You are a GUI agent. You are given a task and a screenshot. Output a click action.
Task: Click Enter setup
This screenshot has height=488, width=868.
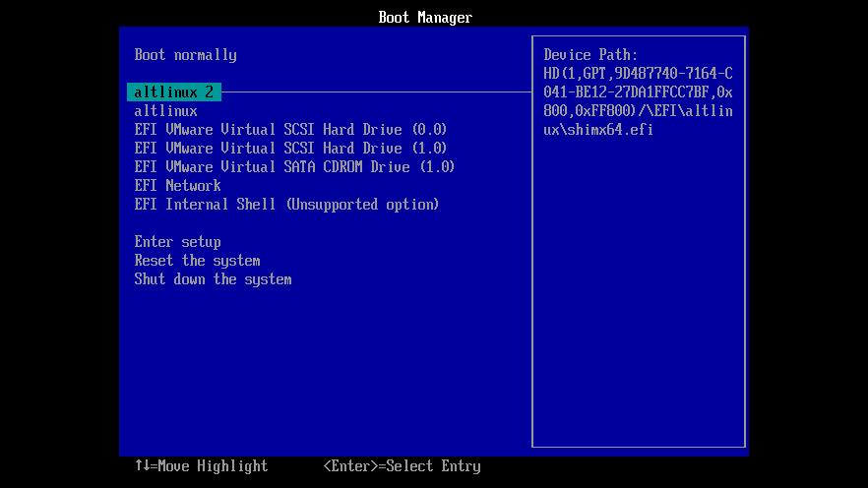coord(177,242)
